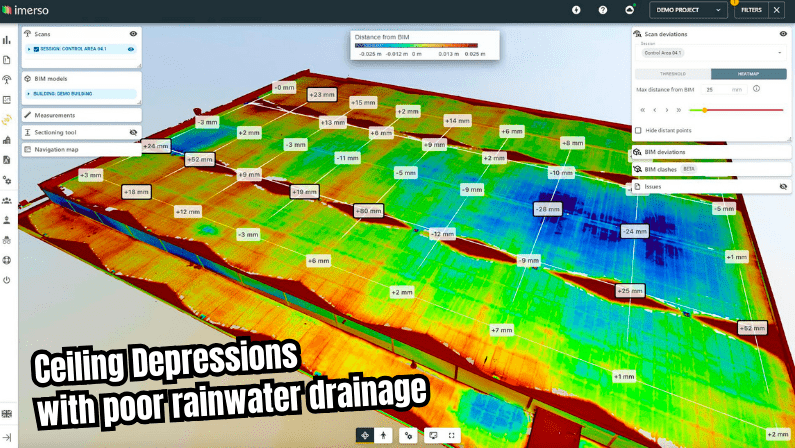The image size is (795, 448).
Task: Open the documents page icon in sidebar
Action: (7, 60)
